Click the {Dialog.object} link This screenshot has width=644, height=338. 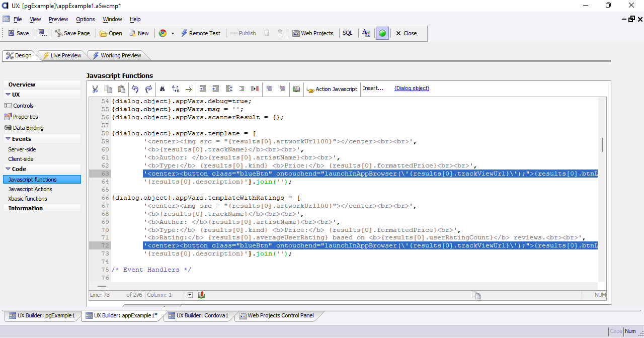tap(412, 88)
